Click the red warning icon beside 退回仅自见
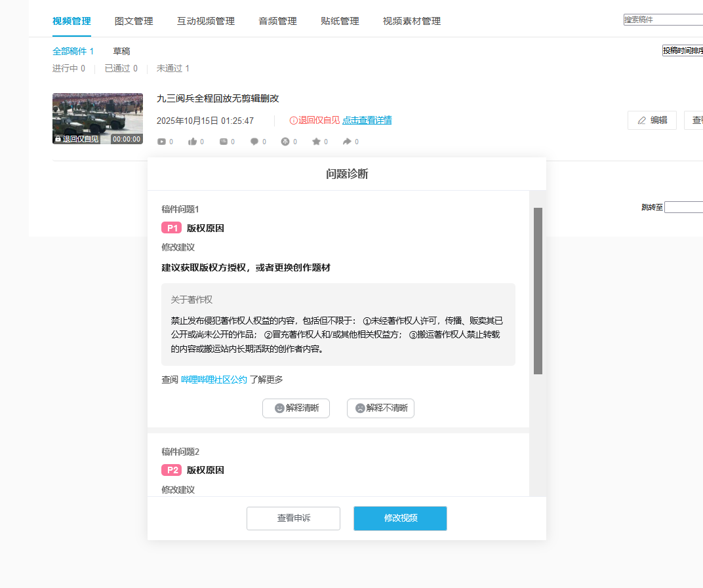The image size is (703, 588). tap(293, 121)
